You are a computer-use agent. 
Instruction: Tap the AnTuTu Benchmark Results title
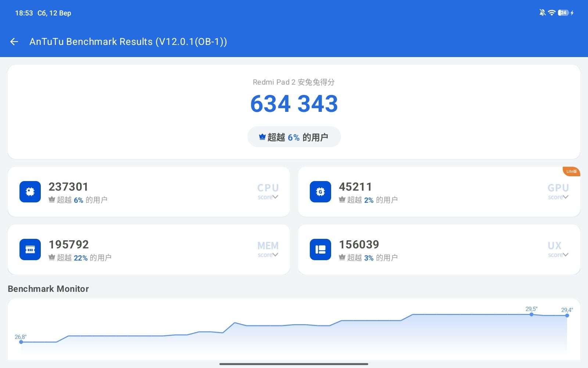128,42
